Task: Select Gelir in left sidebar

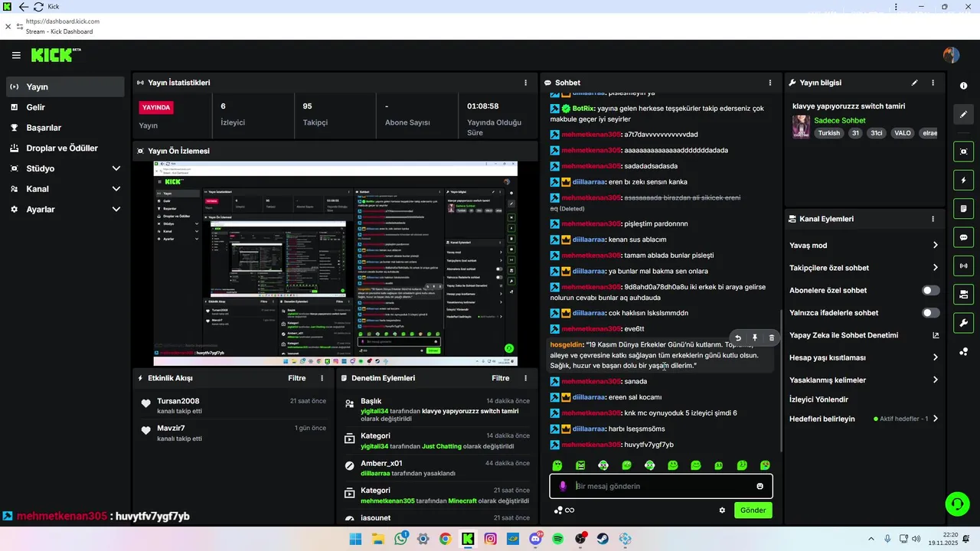Action: [x=64, y=108]
